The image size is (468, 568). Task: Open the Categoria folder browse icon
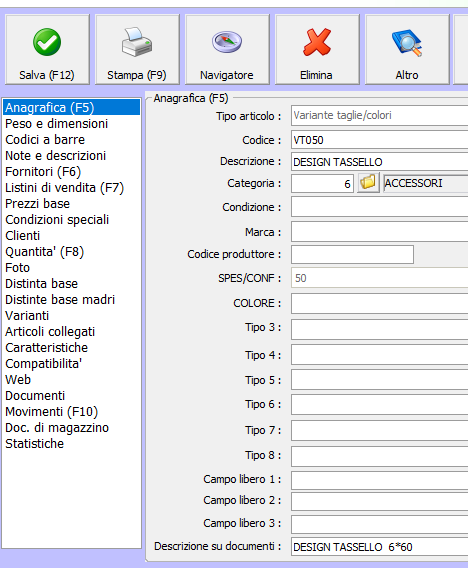point(368,183)
